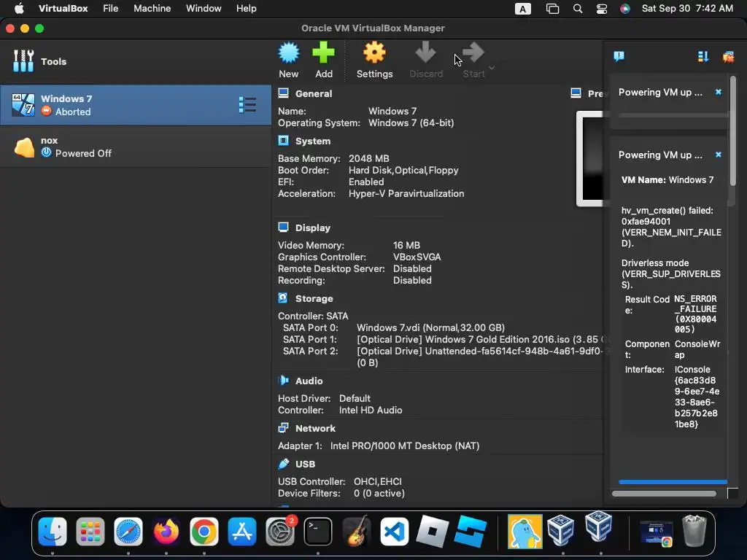
Task: Open the Display settings heading link
Action: [x=312, y=227]
